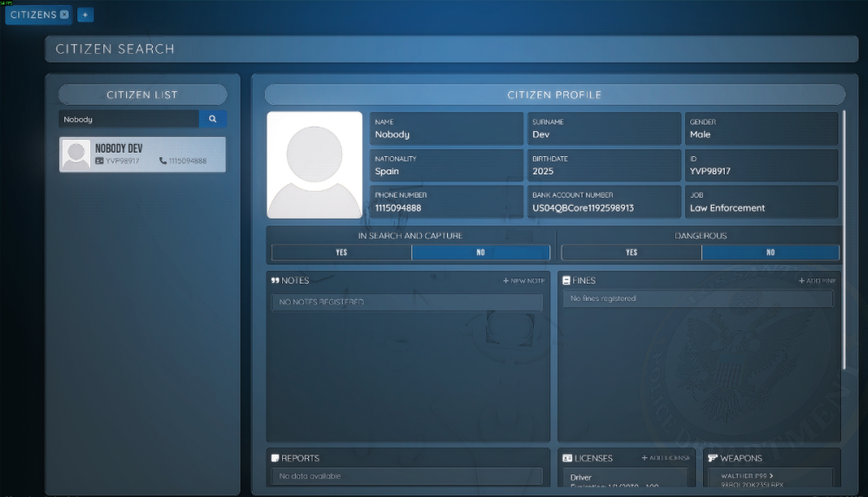
Task: Close the Citizens tab with its X
Action: coord(64,15)
